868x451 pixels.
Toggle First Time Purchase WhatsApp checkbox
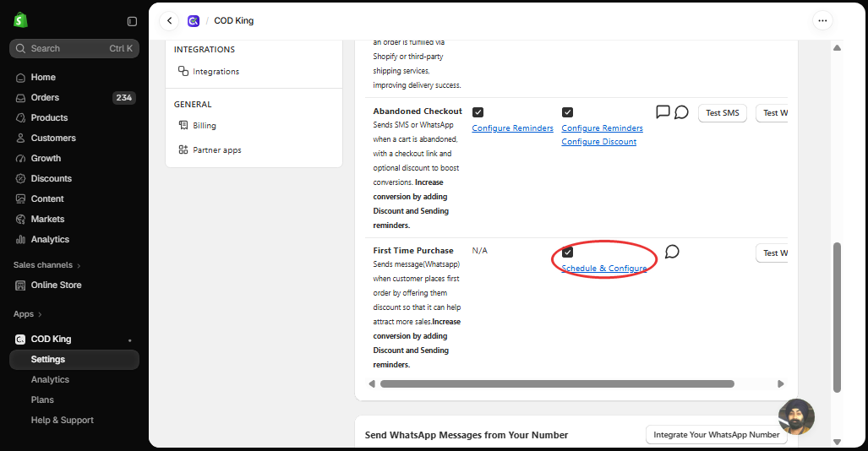(x=567, y=253)
